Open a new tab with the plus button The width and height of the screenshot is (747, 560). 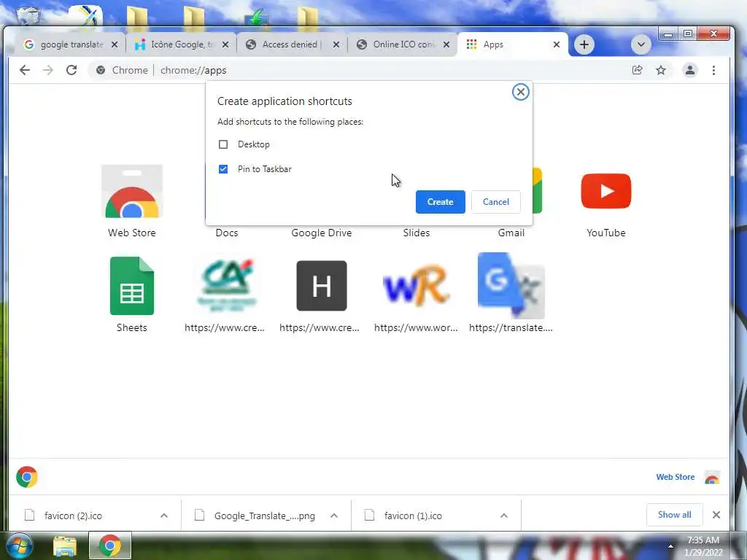(584, 44)
